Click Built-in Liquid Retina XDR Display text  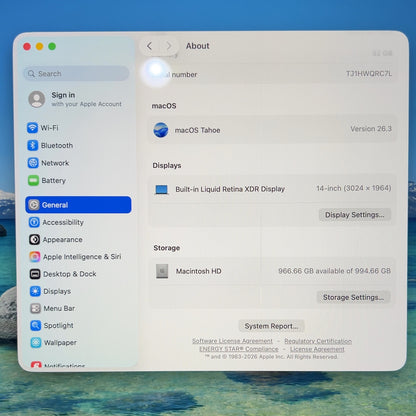pyautogui.click(x=230, y=189)
